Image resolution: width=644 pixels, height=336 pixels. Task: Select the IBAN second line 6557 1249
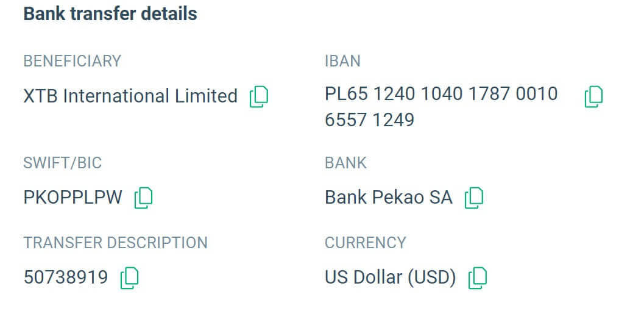coord(369,120)
